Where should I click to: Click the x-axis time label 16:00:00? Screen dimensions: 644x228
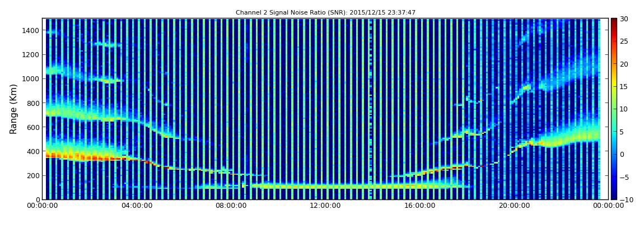(420, 206)
